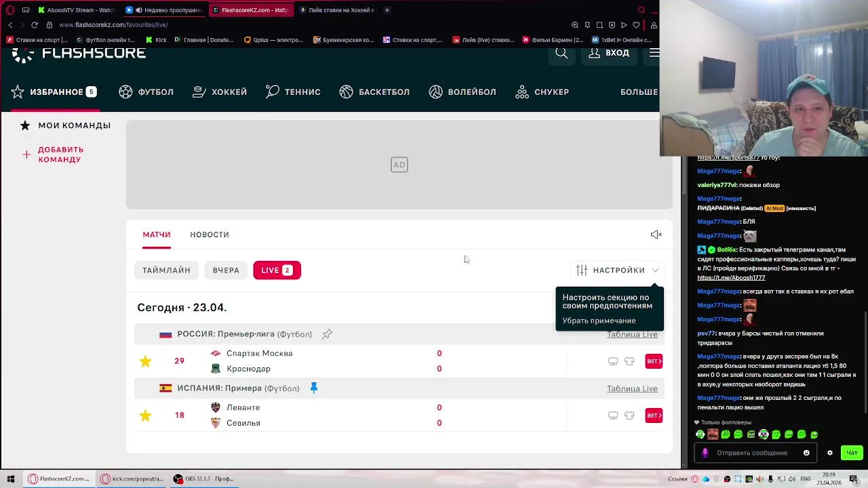868x488 pixels.
Task: Open the ФУТБОЛ sport section
Action: click(146, 92)
